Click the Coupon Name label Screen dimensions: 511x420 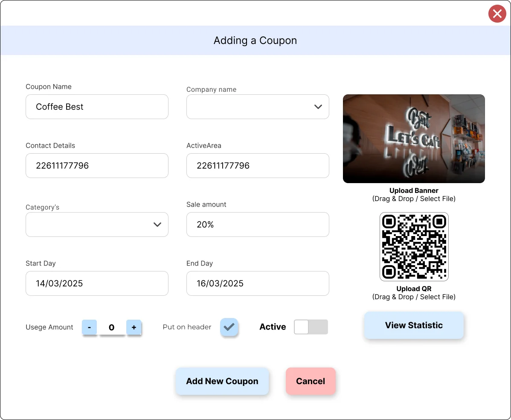[49, 87]
